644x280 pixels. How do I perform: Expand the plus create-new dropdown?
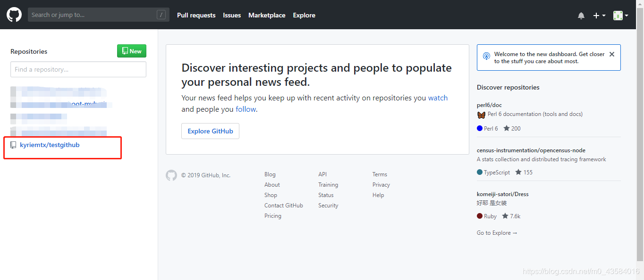tap(599, 16)
